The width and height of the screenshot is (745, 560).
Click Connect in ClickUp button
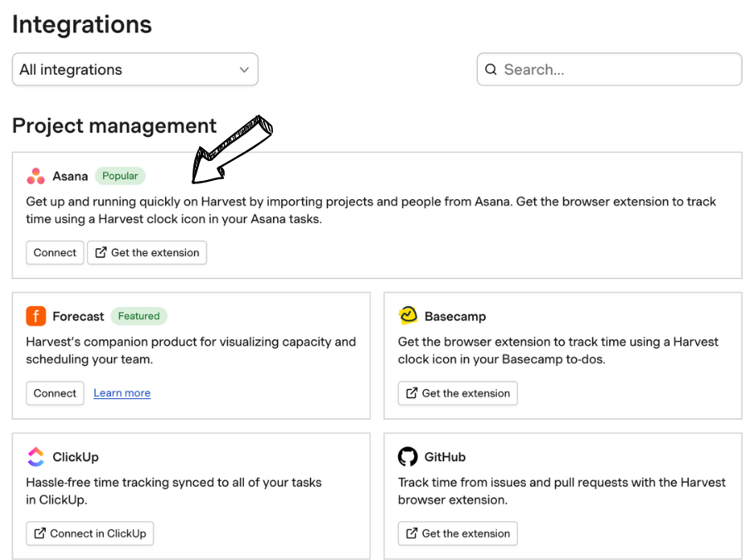(x=90, y=533)
